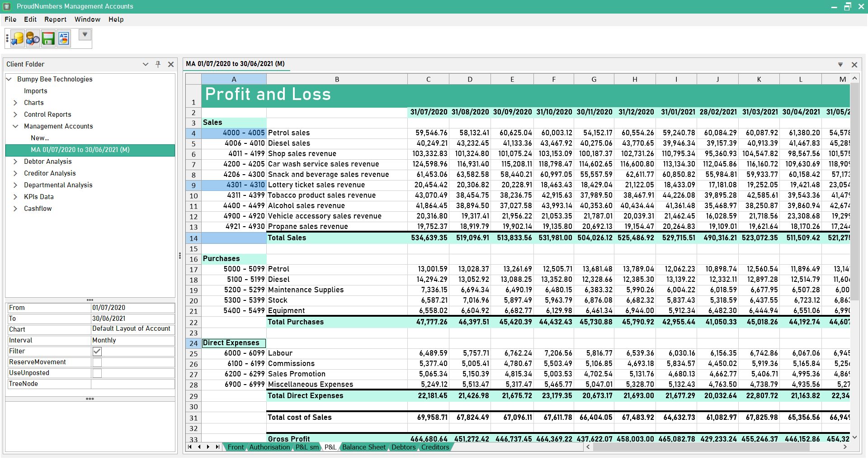868x466 pixels.
Task: Select the Imports tree item
Action: click(36, 91)
